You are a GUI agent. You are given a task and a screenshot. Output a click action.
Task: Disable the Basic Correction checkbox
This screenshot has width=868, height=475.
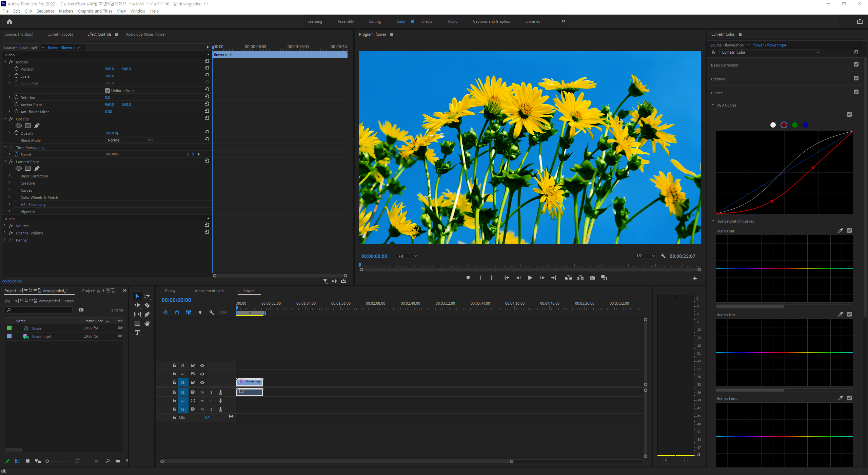pos(856,64)
